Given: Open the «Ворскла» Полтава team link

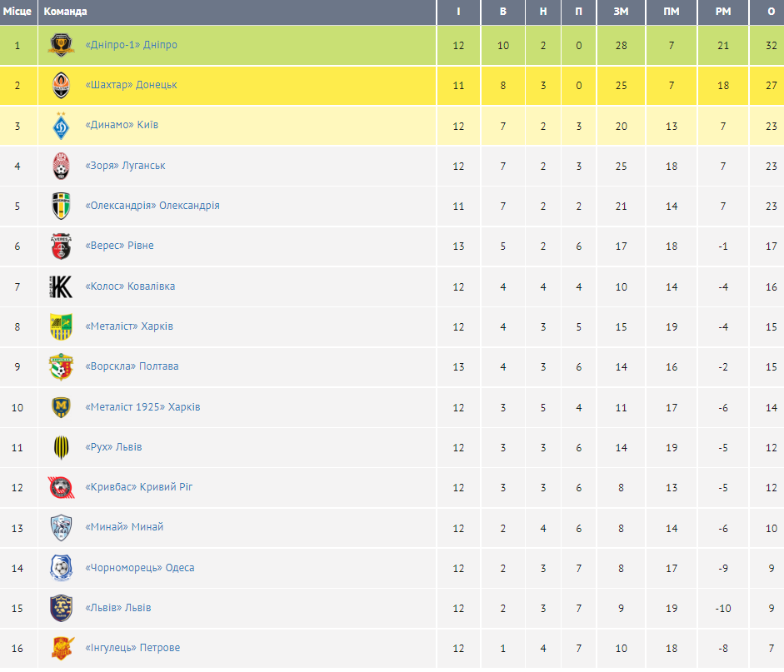Looking at the screenshot, I should (132, 366).
